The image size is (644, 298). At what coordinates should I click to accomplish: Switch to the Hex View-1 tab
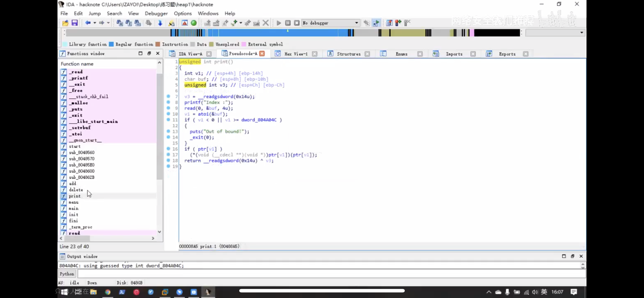point(296,54)
